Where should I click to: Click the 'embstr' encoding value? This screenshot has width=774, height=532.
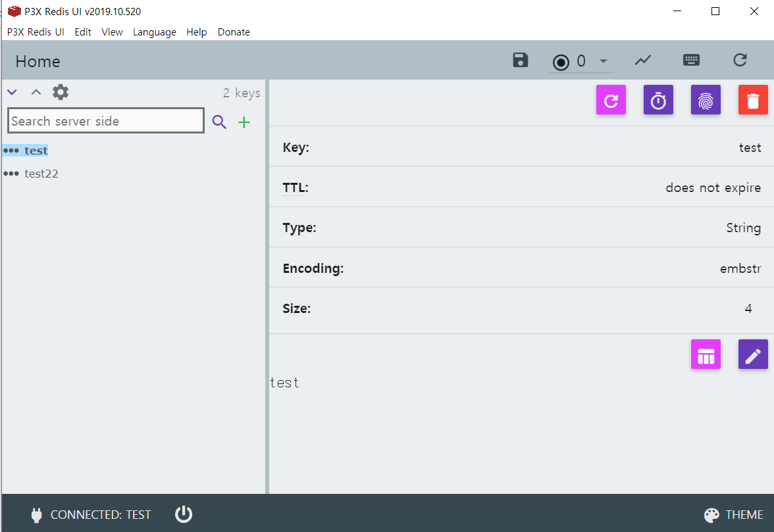740,268
